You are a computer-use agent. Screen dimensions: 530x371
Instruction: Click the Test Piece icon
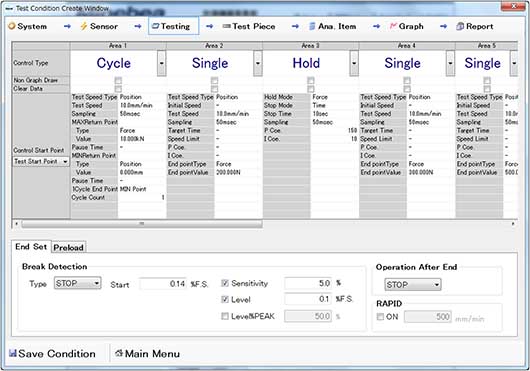coord(226,26)
